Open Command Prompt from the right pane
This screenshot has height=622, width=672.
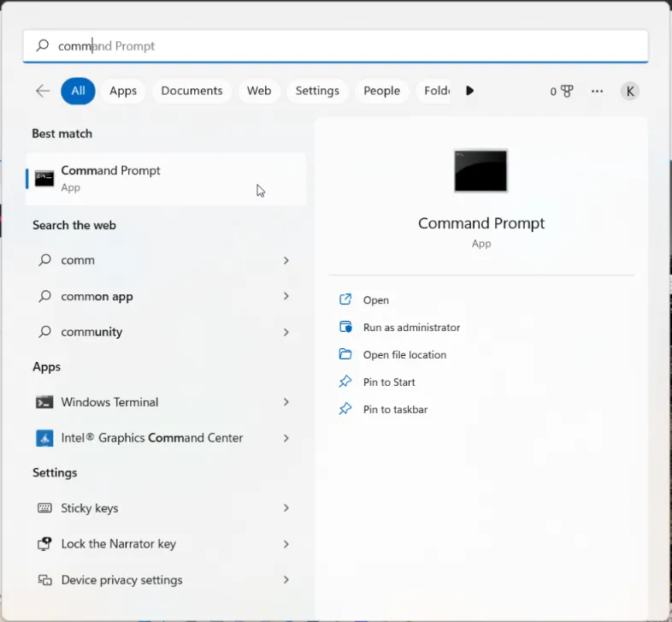coord(375,300)
